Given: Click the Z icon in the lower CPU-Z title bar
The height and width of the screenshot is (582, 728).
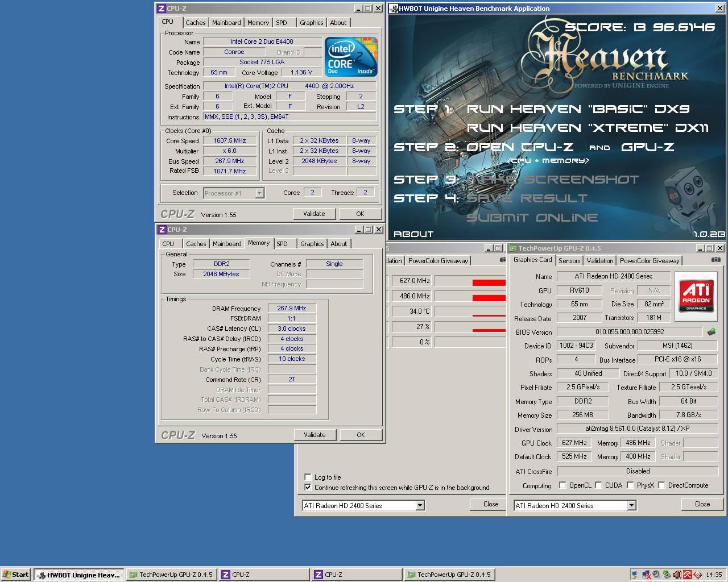Looking at the screenshot, I should [x=162, y=230].
